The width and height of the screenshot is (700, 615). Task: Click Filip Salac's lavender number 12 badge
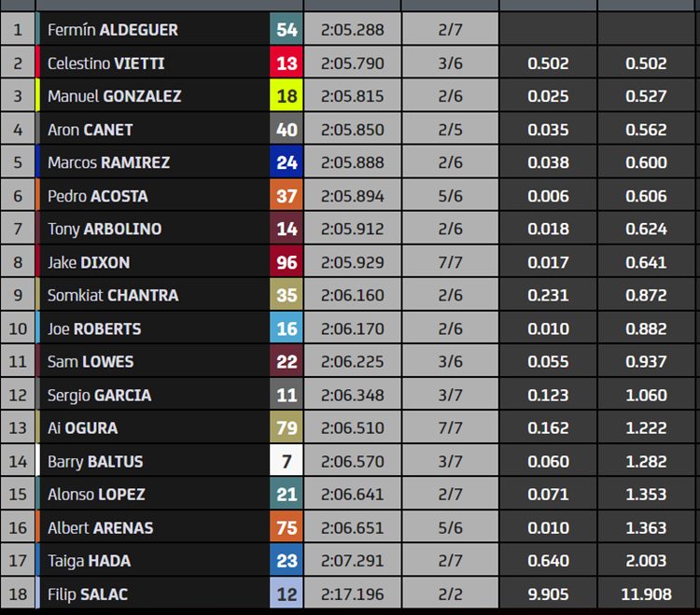click(287, 594)
